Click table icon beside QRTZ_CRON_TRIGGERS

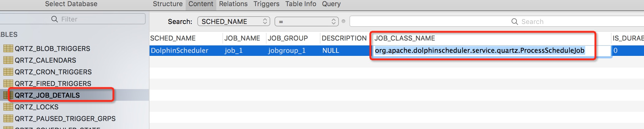coord(8,72)
